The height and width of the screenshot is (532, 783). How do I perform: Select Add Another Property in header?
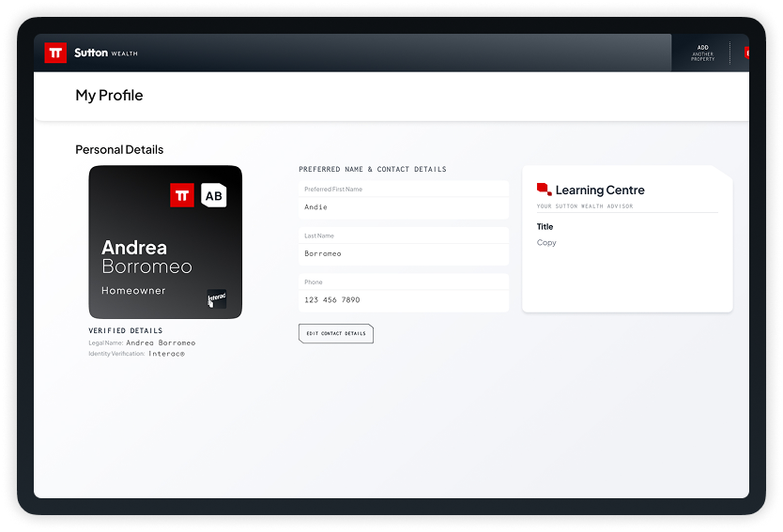[x=702, y=53]
